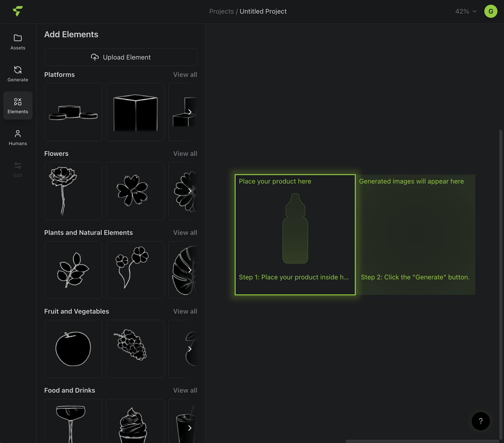
Task: Click the green logo home icon
Action: [x=18, y=11]
